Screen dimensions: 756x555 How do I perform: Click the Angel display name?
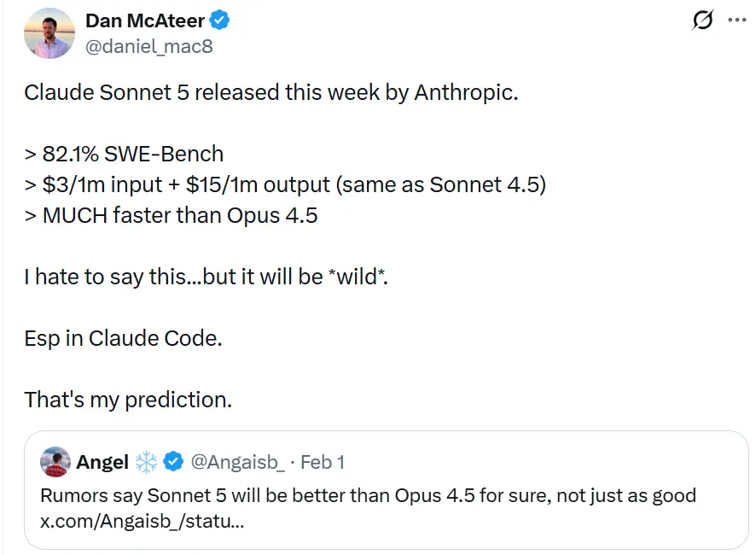point(102,462)
